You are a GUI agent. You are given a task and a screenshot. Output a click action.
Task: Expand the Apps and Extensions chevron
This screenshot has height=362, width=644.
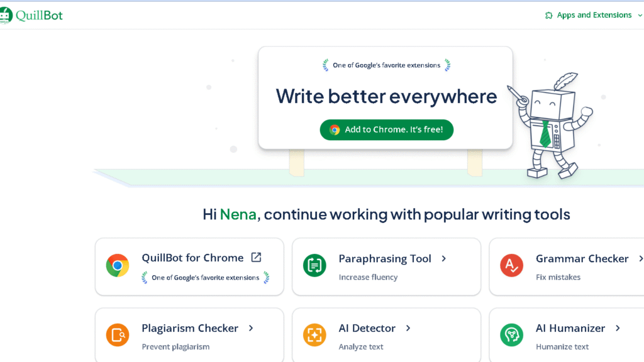[639, 14]
